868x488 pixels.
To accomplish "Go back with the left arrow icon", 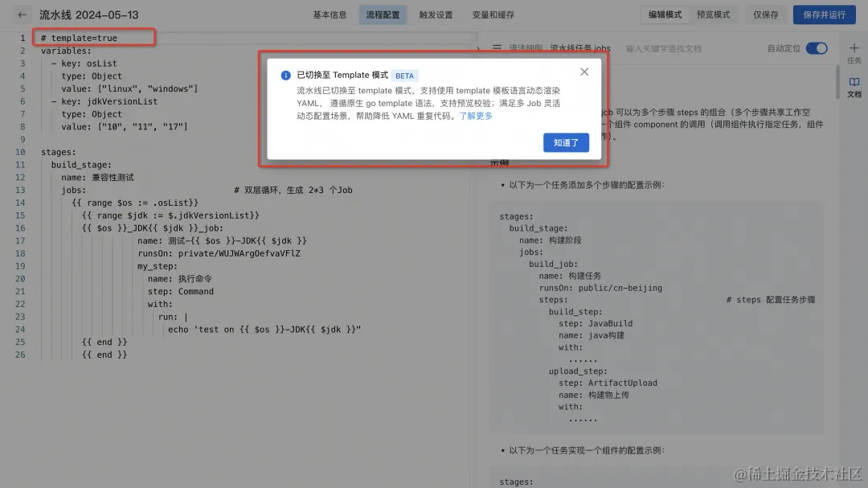I will [x=23, y=15].
